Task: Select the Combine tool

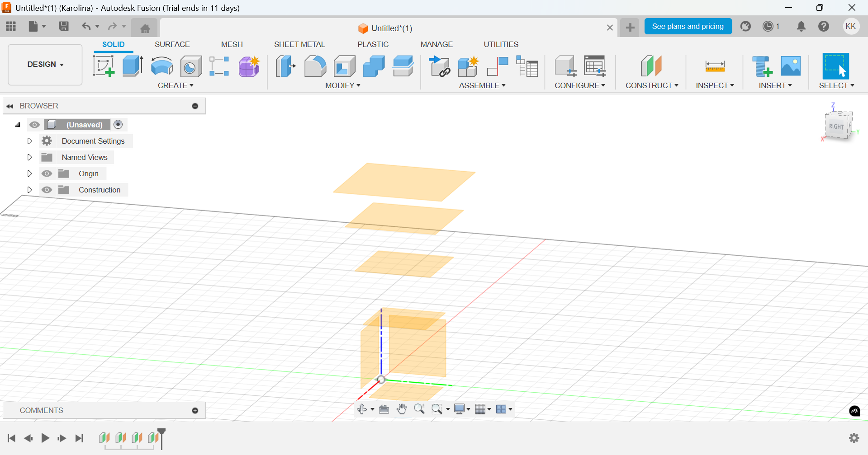Action: 374,66
